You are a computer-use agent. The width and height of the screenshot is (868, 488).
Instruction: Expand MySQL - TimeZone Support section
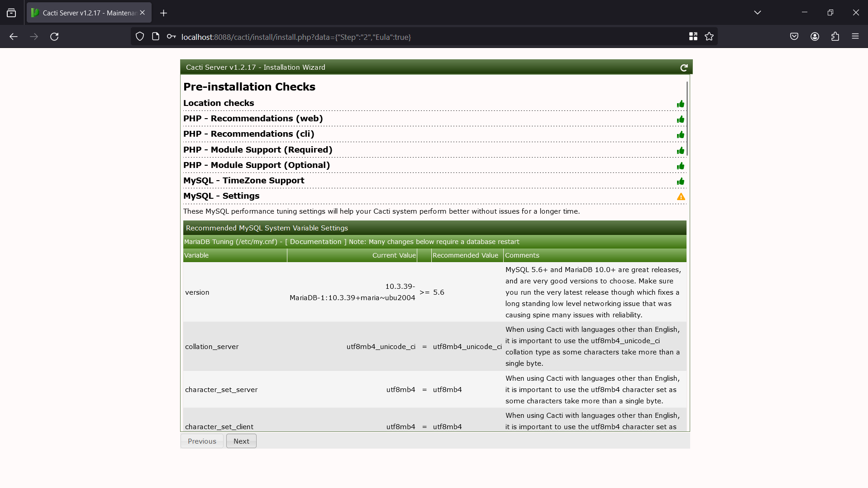[243, 181]
